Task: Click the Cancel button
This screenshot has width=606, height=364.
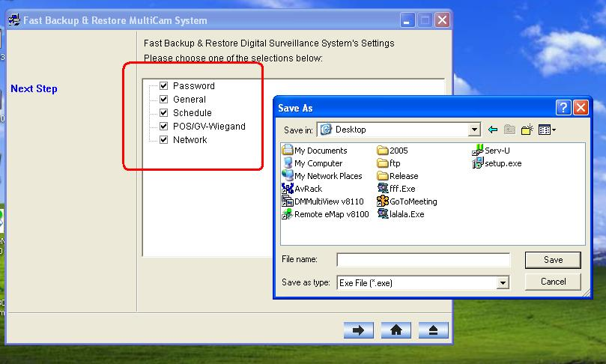Action: 553,282
